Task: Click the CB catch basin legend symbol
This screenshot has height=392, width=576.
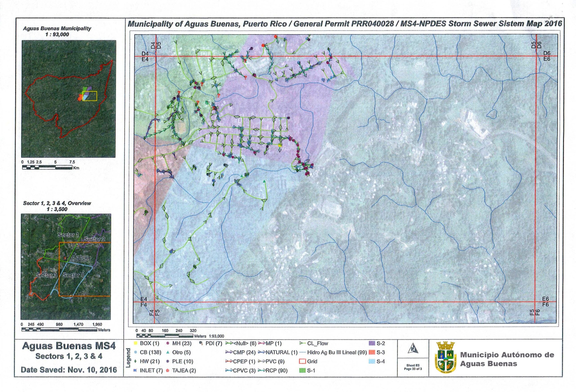Action: (136, 352)
